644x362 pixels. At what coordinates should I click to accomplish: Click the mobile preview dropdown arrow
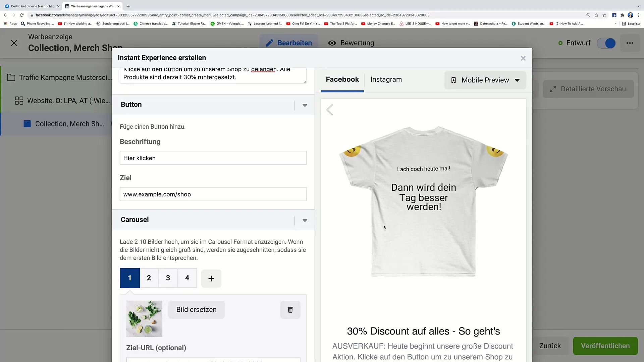[518, 80]
